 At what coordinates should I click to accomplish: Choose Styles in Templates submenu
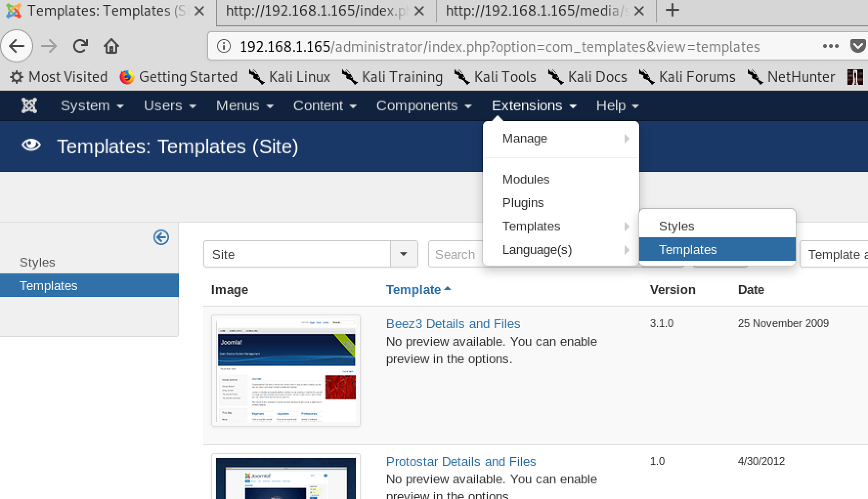pos(717,226)
